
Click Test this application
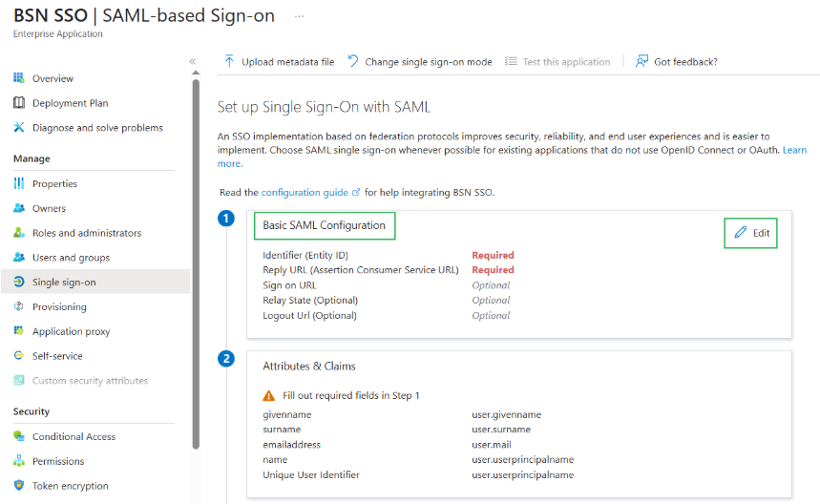point(557,62)
